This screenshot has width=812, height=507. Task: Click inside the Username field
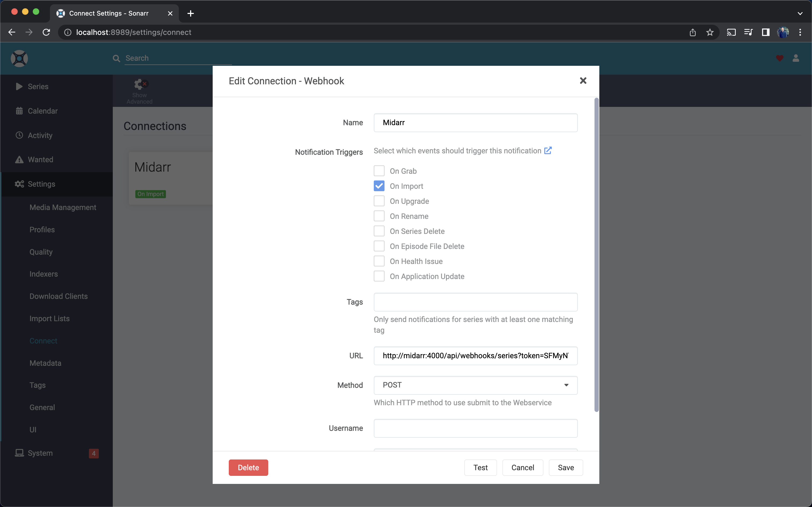tap(475, 428)
